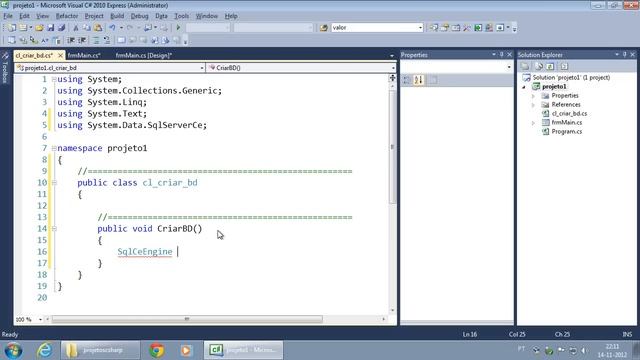
Task: Expand the frmMain.cs node
Action: coord(533,122)
